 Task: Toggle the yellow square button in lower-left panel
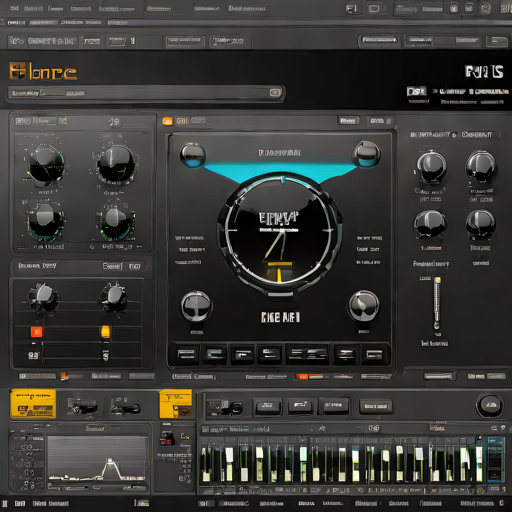coord(105,331)
